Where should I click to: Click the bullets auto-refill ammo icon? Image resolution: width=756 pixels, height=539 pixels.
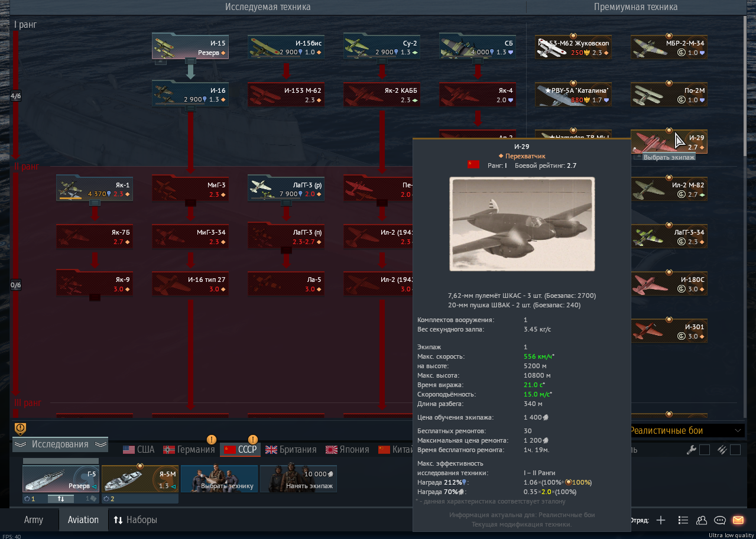(x=722, y=450)
